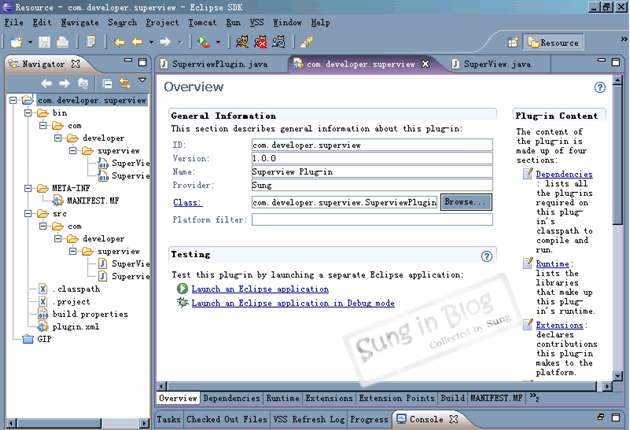Image resolution: width=630 pixels, height=430 pixels.
Task: Collapse the bin folder
Action: click(28, 113)
